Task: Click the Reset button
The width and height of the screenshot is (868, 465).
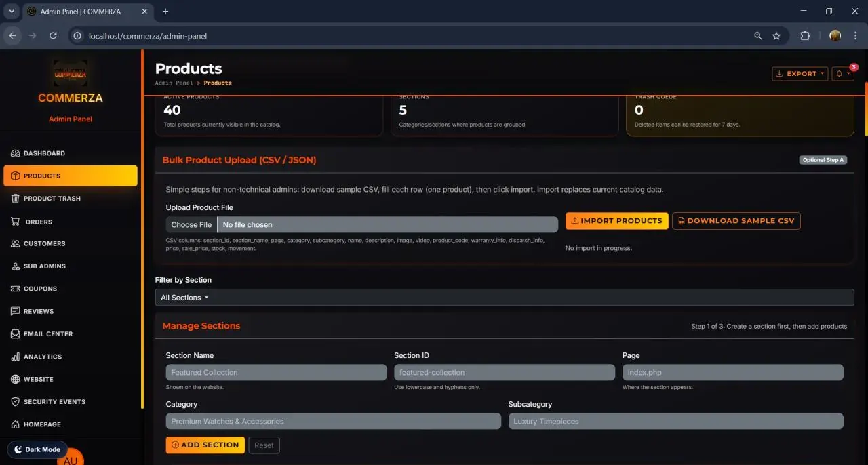Action: [264, 445]
